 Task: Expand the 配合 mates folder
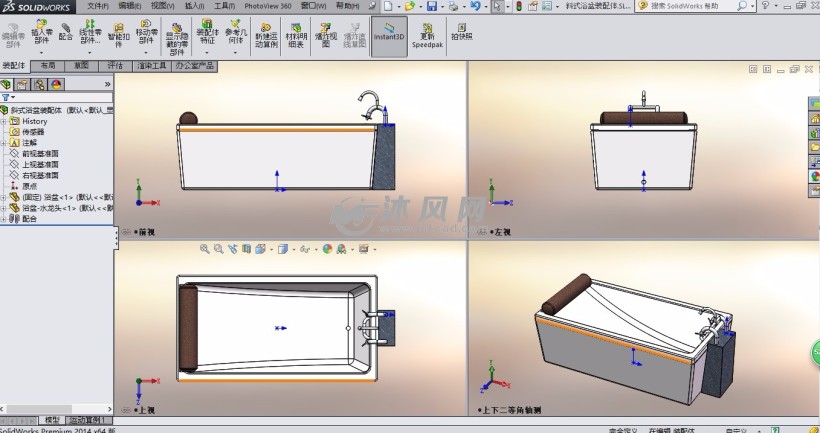[3, 219]
